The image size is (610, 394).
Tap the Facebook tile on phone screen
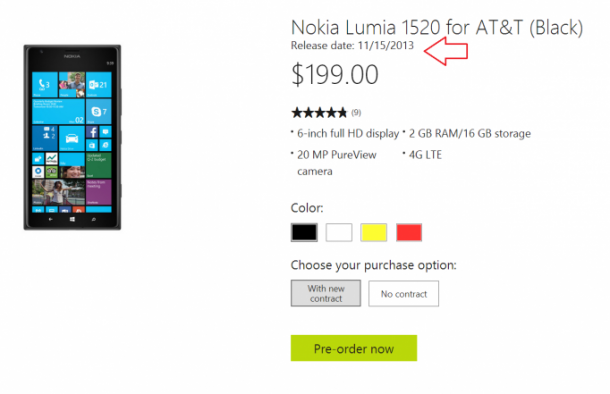(x=92, y=132)
